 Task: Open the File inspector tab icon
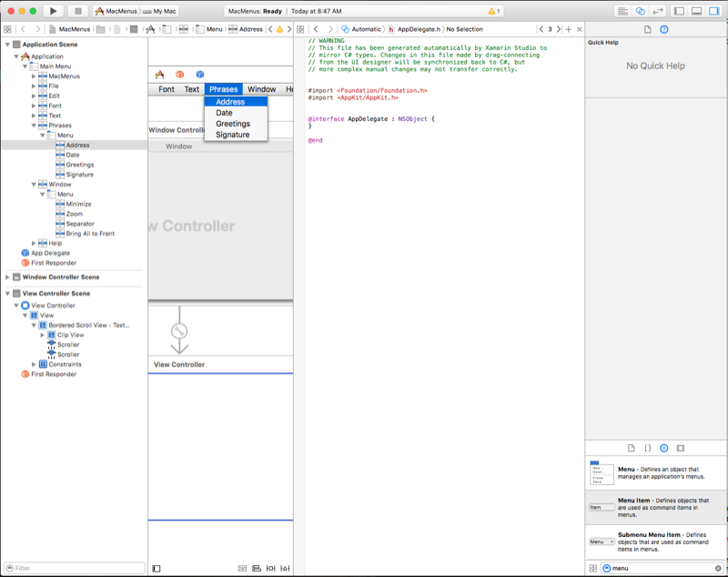(648, 29)
